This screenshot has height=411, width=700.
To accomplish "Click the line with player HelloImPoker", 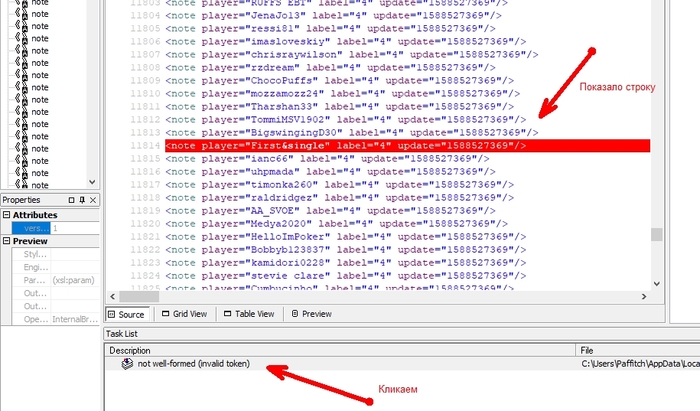I will click(x=346, y=236).
